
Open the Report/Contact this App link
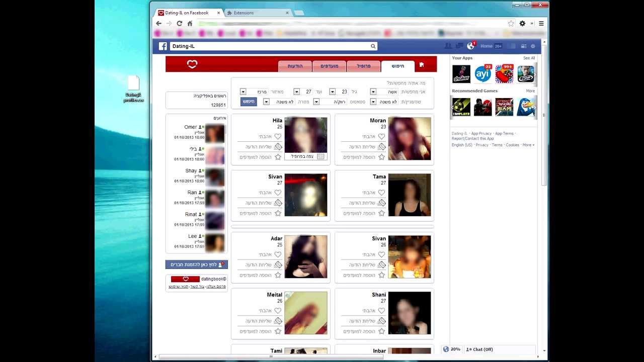[472, 139]
